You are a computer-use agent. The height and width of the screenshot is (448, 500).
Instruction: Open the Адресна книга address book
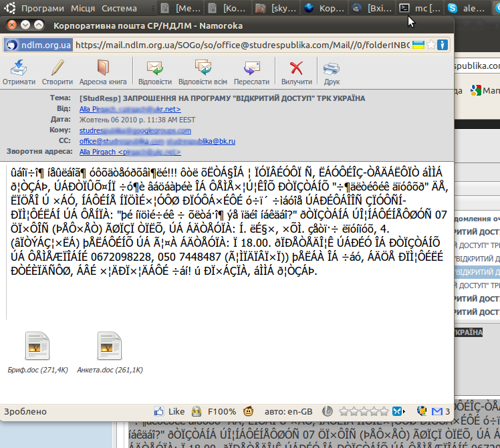pos(103,72)
